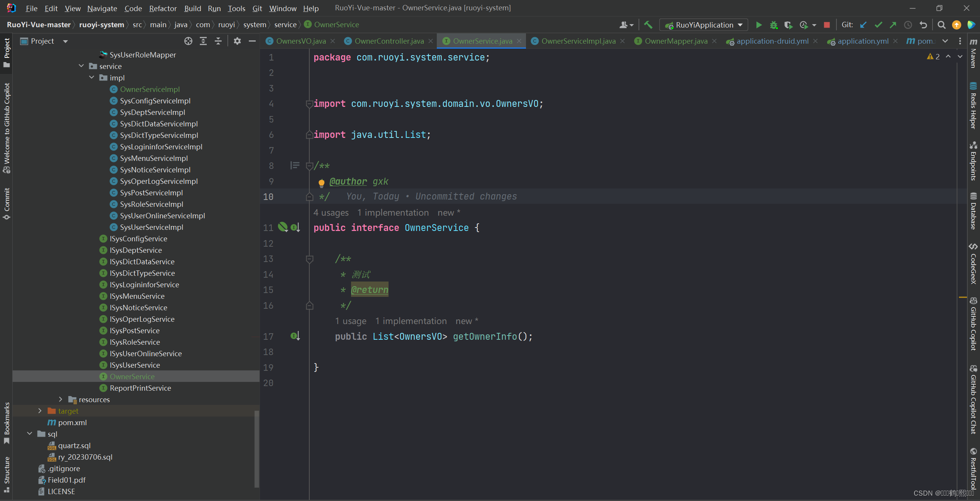Open the Bookmarks tool window
This screenshot has width=980, height=501.
7,422
